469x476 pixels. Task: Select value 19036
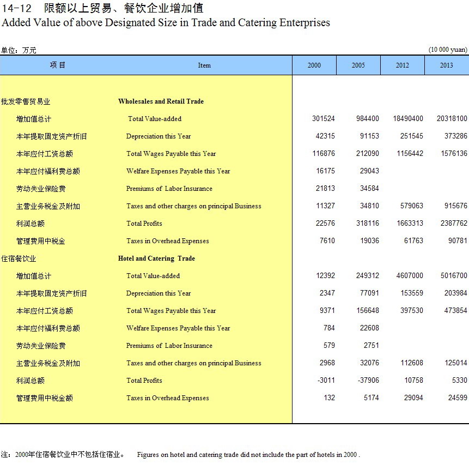[369, 241]
